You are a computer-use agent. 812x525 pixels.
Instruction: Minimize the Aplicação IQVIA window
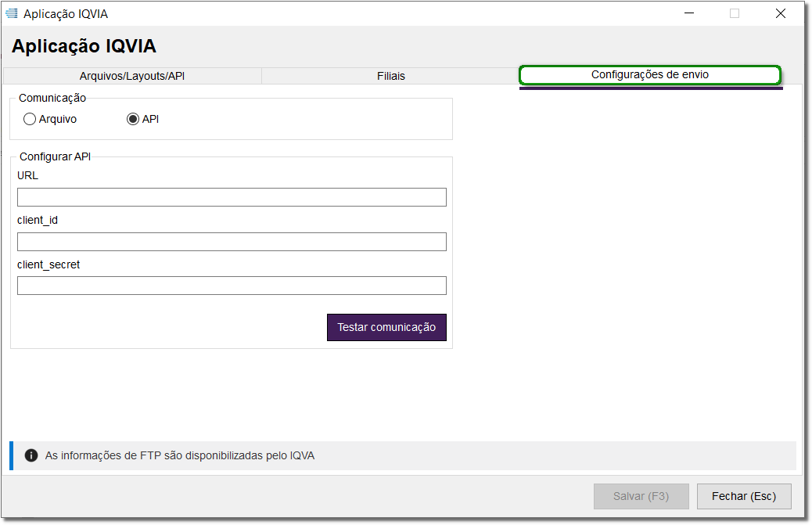688,13
